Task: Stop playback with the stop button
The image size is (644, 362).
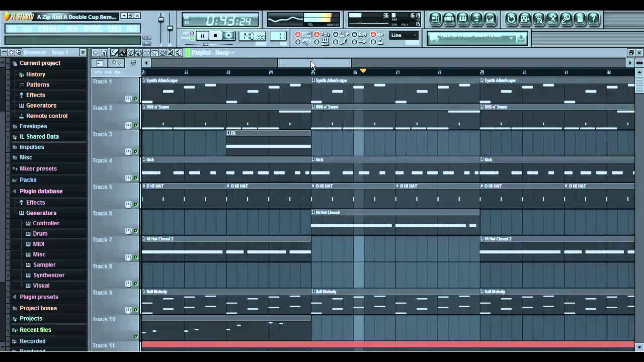Action: point(215,36)
